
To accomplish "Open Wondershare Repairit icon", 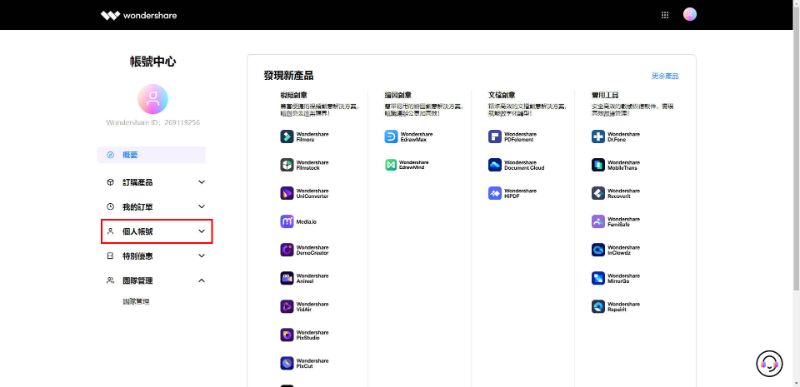I will 598,306.
